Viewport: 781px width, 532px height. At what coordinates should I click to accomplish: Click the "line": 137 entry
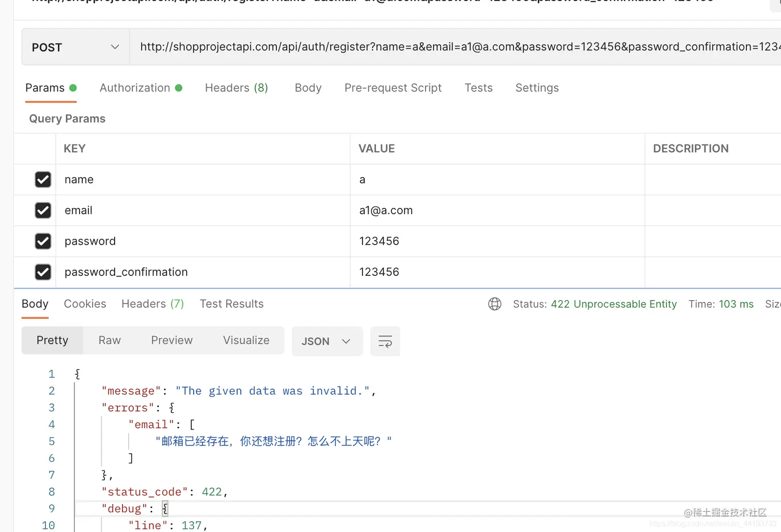[167, 525]
